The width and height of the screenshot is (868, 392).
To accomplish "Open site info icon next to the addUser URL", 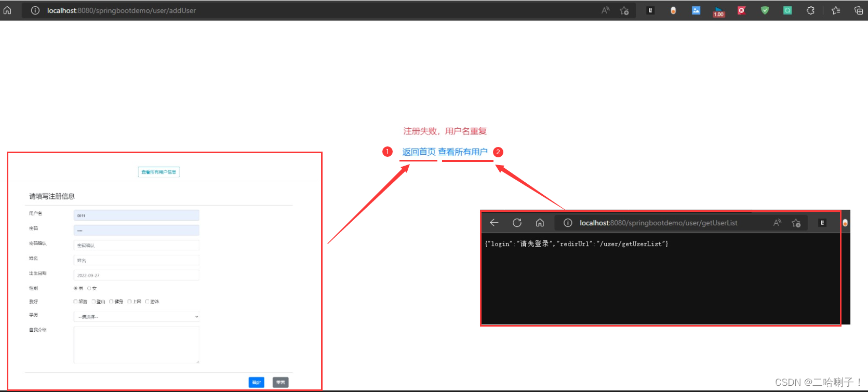I will tap(35, 10).
